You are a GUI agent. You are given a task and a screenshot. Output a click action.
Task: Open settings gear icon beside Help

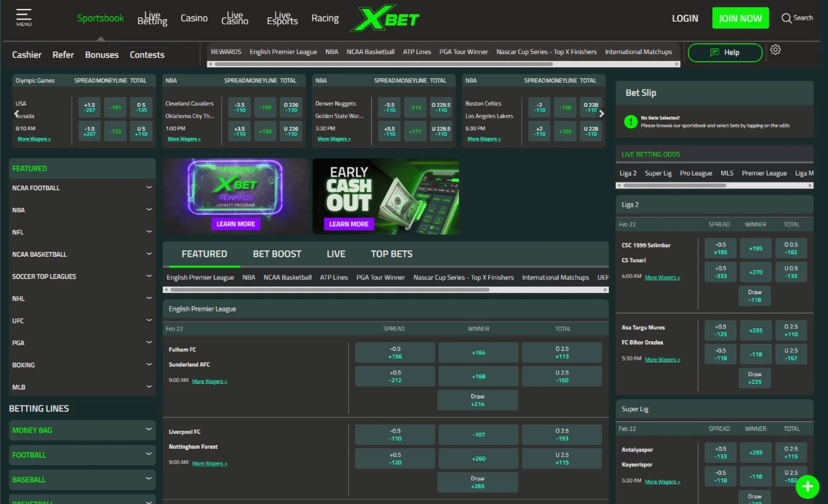(775, 50)
